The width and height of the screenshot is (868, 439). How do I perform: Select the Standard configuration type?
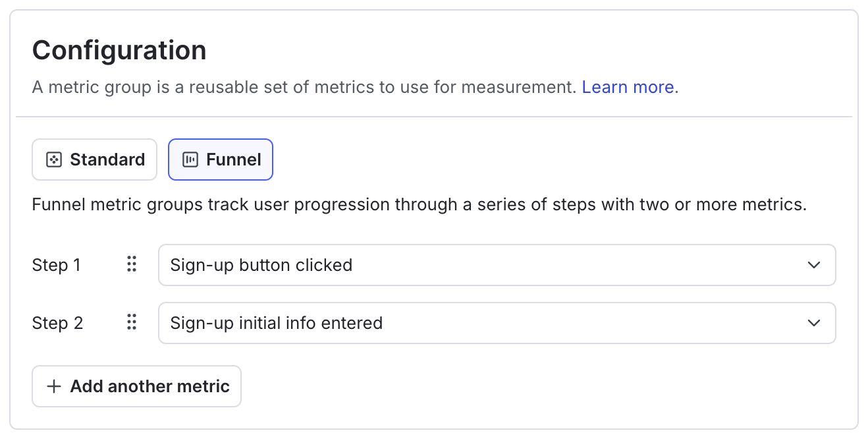click(x=94, y=159)
